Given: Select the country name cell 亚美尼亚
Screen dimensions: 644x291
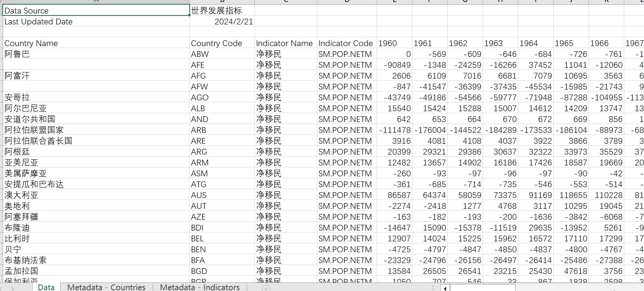Looking at the screenshot, I should click(96, 162).
